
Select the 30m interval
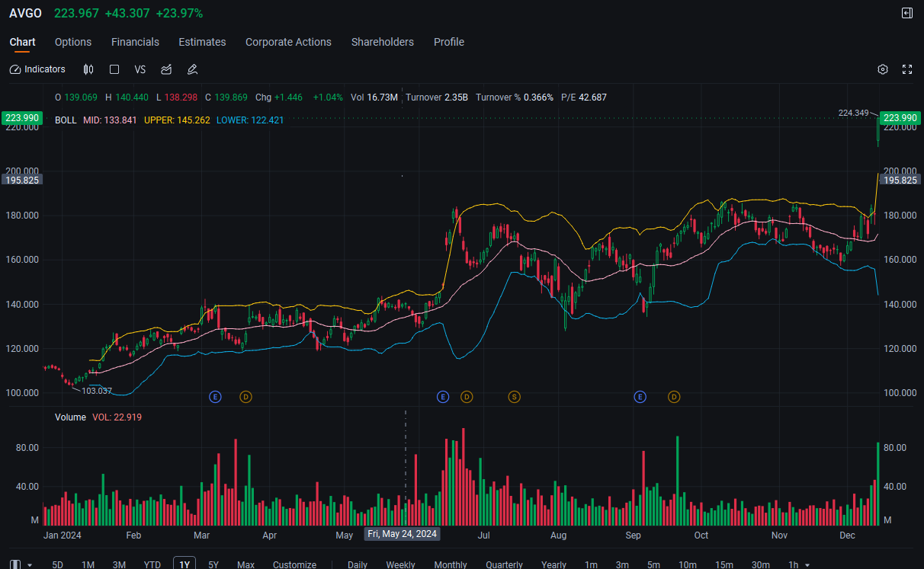click(760, 564)
